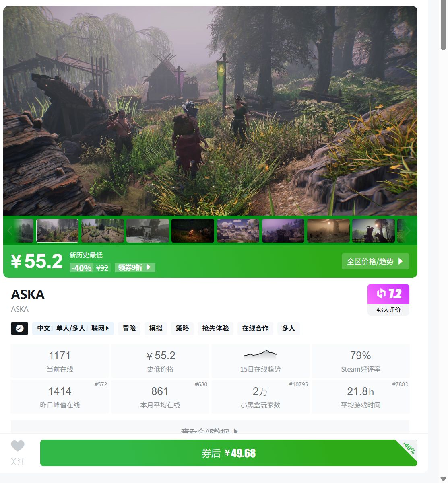Open the 7.2 rating score badge
This screenshot has width=448, height=483.
(388, 294)
